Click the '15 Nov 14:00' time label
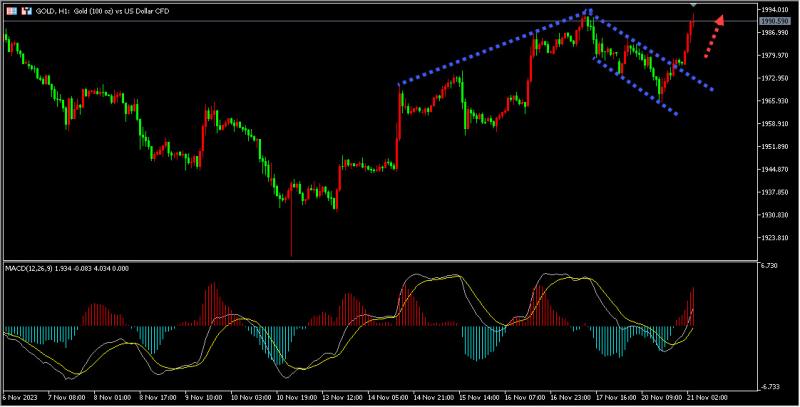 click(477, 397)
